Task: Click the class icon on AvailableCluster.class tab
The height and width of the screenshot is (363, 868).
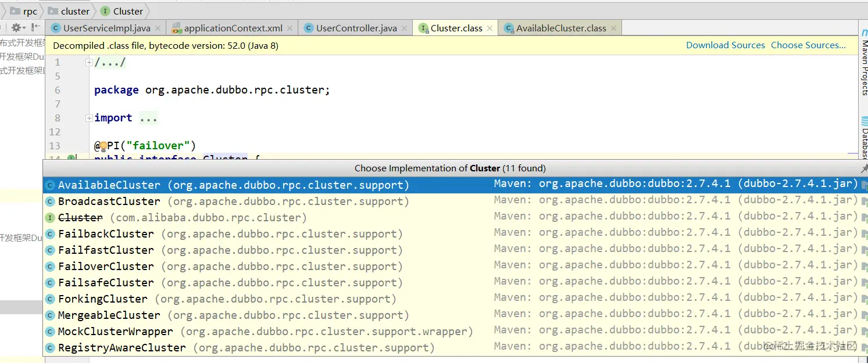Action: point(509,28)
